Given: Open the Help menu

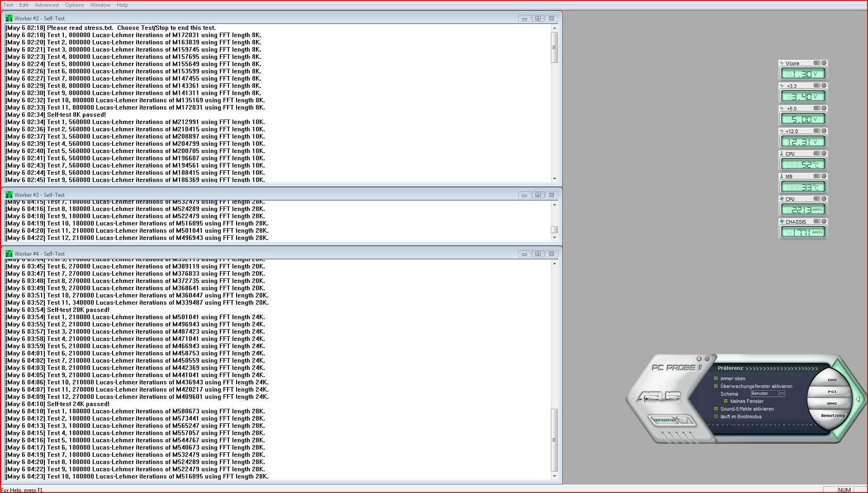Looking at the screenshot, I should coord(122,5).
